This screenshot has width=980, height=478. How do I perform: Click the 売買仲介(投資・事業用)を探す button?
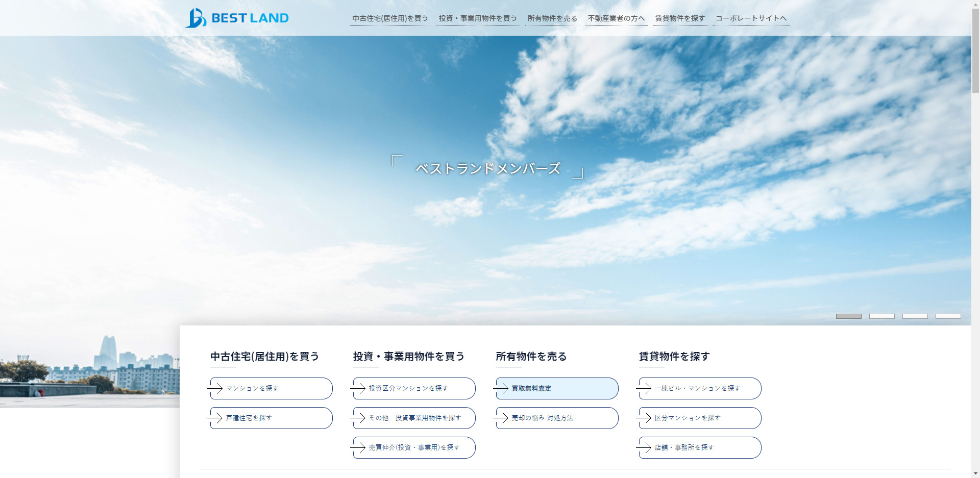[x=414, y=448]
